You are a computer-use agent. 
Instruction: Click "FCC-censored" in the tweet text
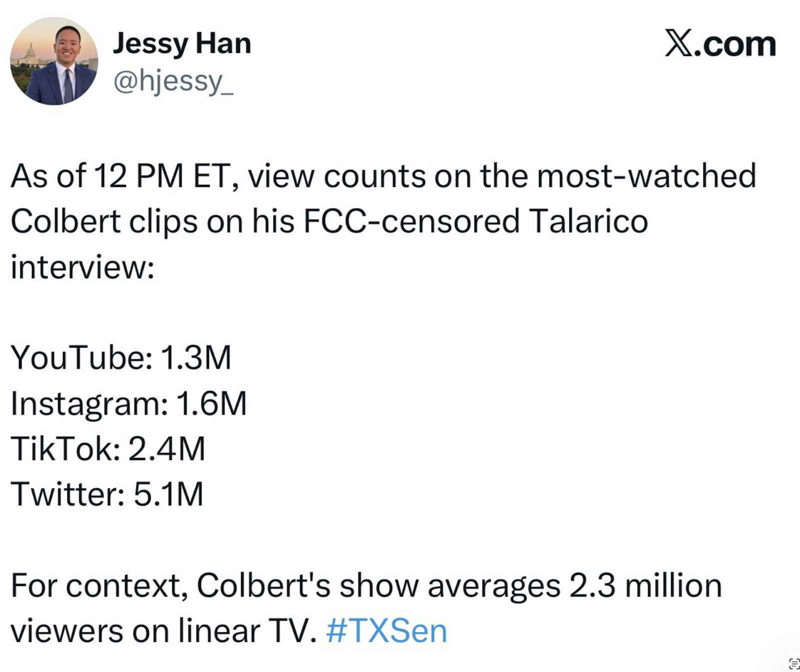[x=411, y=221]
